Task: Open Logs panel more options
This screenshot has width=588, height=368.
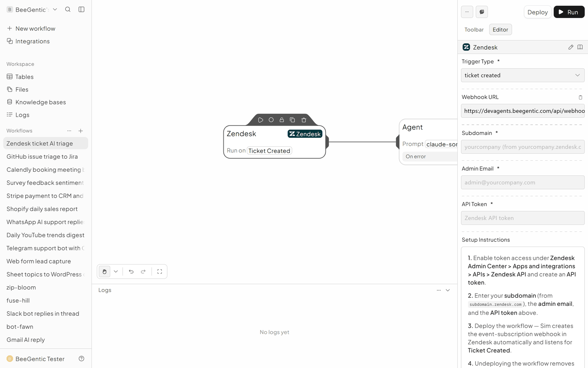Action: pos(439,290)
